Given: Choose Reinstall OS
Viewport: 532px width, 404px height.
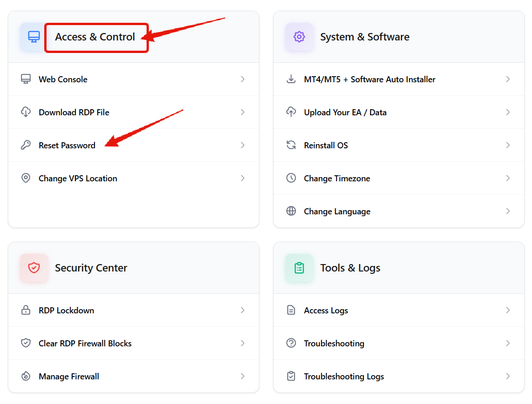Looking at the screenshot, I should coord(399,145).
